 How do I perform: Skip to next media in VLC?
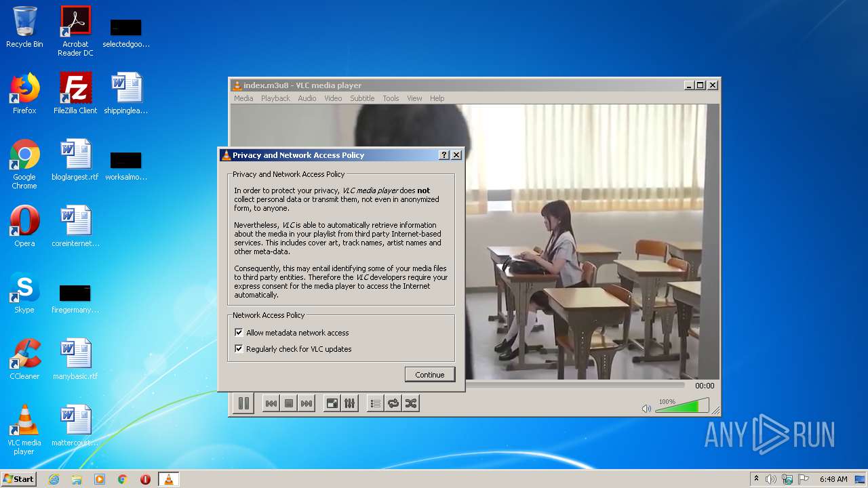307,403
